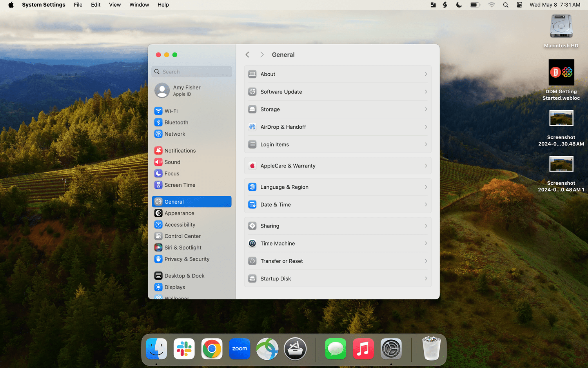The width and height of the screenshot is (588, 368).
Task: Click the AirDrop & Handoff icon
Action: 252,127
